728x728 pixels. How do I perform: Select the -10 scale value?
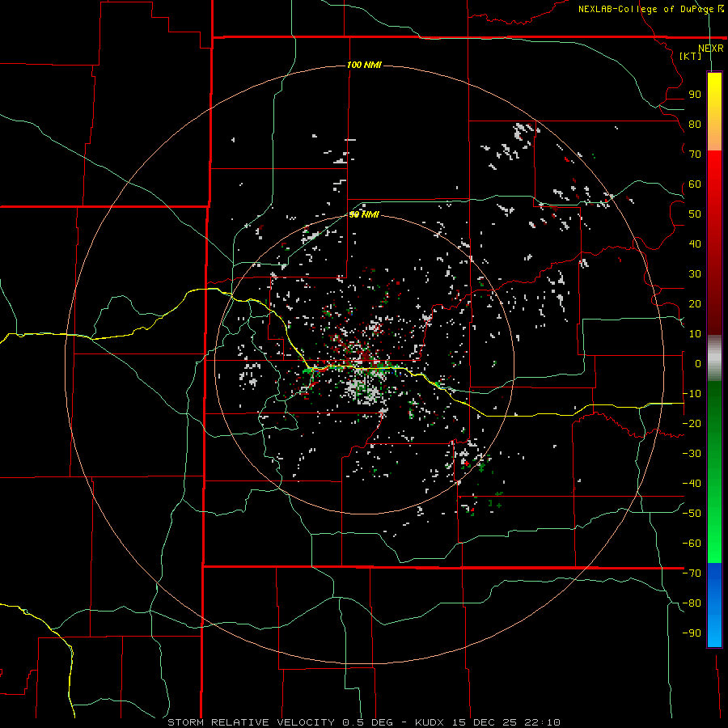coord(692,394)
